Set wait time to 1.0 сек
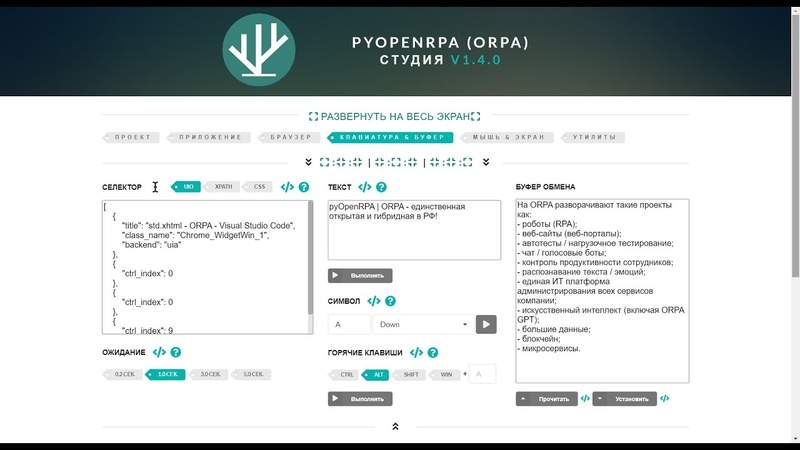 (x=165, y=374)
